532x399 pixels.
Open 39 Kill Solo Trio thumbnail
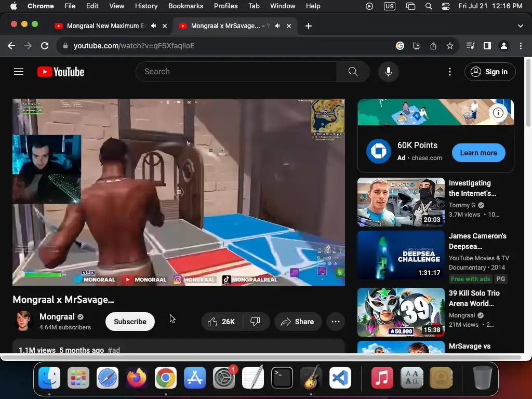tap(401, 312)
